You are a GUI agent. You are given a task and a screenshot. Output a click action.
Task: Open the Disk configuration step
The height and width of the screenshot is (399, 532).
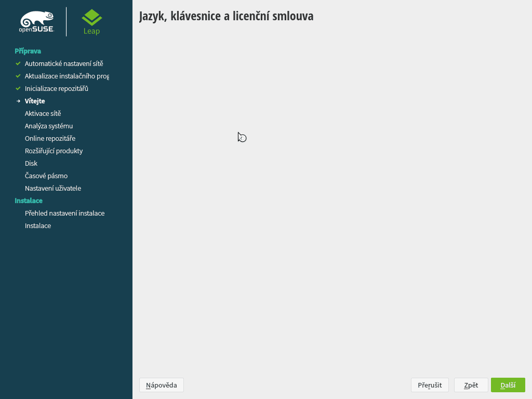tap(31, 163)
